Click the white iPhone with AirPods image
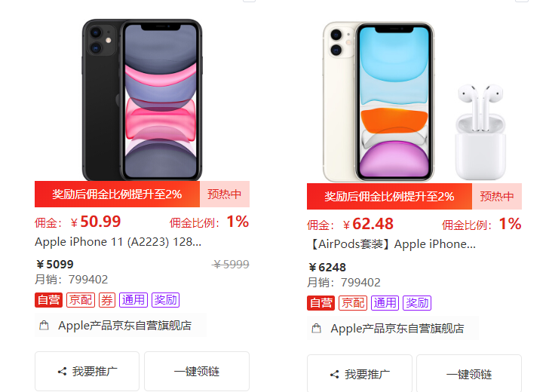The width and height of the screenshot is (549, 392). 414,102
